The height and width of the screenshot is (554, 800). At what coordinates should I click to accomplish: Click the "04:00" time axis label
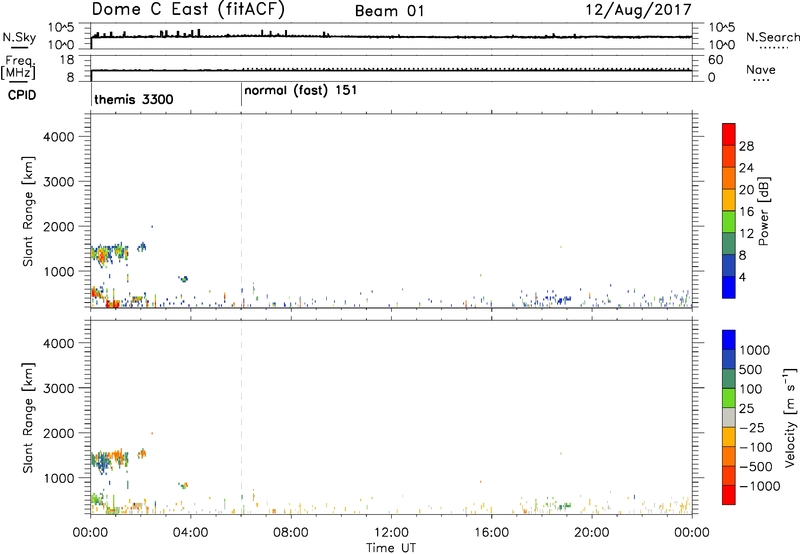(190, 533)
